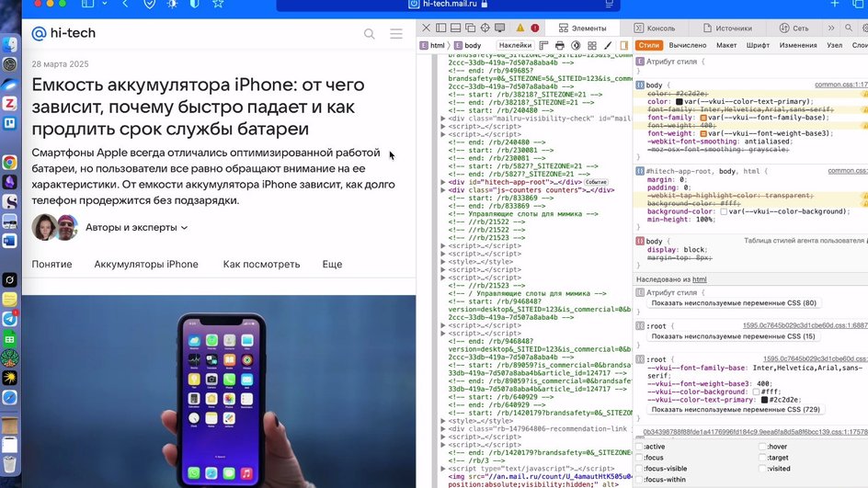
Task: Open the Макет sidebar tab
Action: click(726, 45)
